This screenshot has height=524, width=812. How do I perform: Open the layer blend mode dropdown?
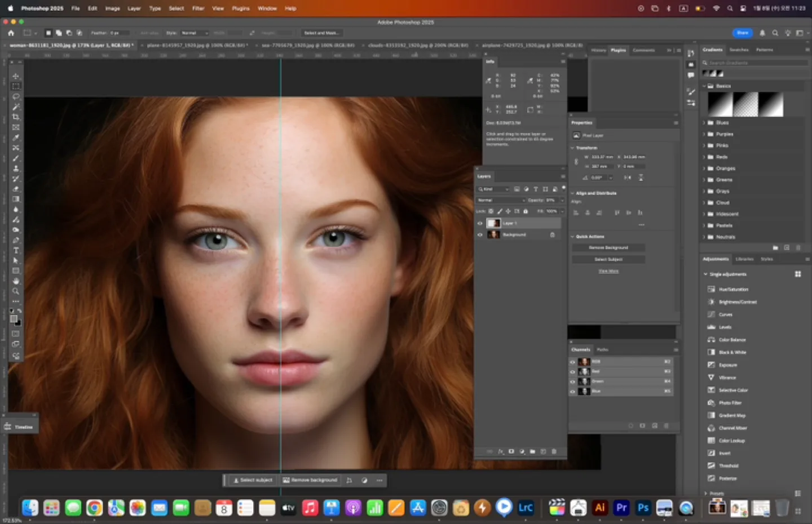(x=501, y=200)
